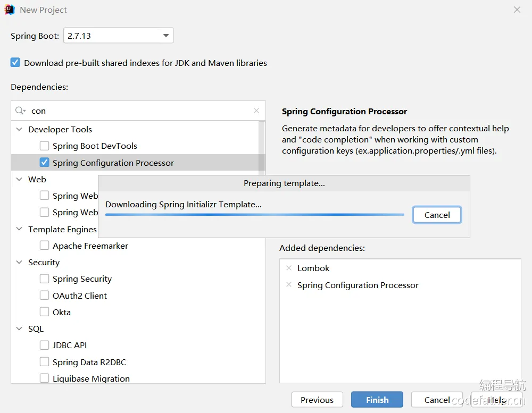The image size is (532, 413).
Task: Check OAuth2 Client
Action: point(45,296)
